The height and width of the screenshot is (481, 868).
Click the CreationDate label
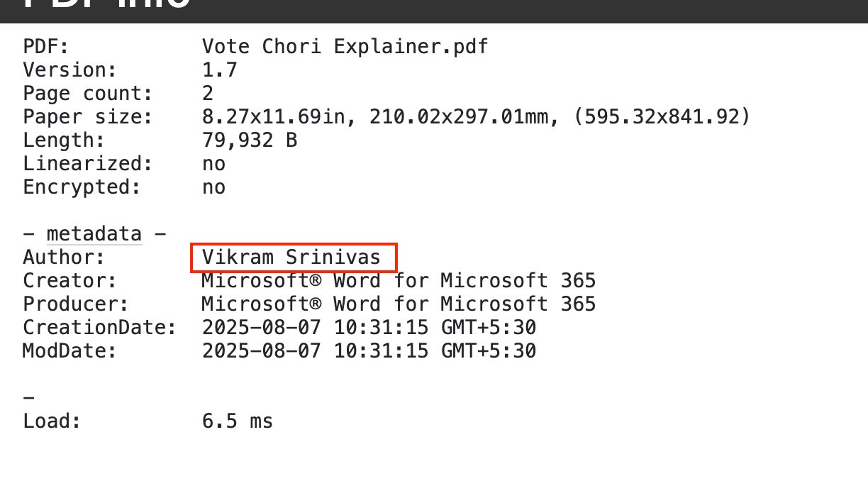tap(100, 328)
